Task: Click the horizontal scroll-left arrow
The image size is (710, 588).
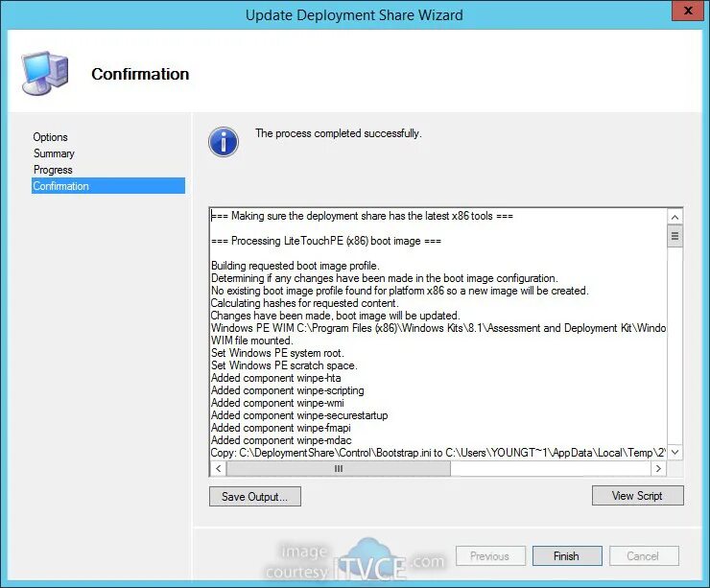Action: pos(218,468)
